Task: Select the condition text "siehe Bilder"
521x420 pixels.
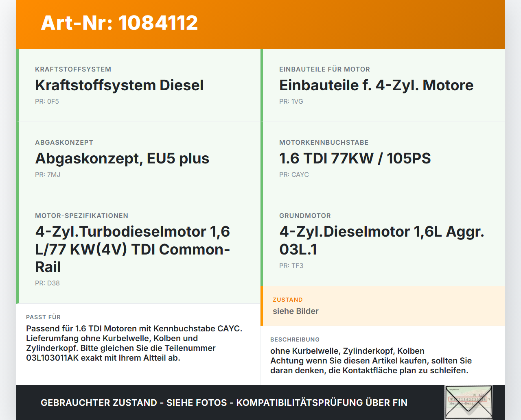Action: point(296,311)
